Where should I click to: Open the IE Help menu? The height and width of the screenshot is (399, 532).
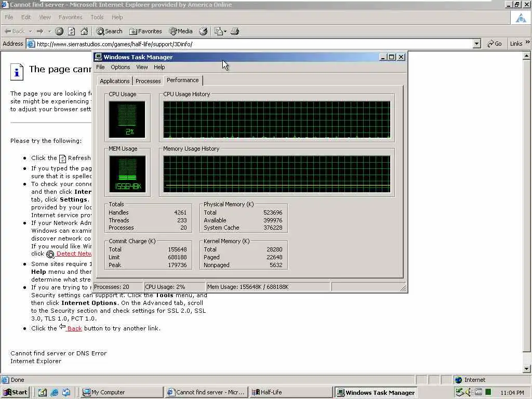(117, 17)
